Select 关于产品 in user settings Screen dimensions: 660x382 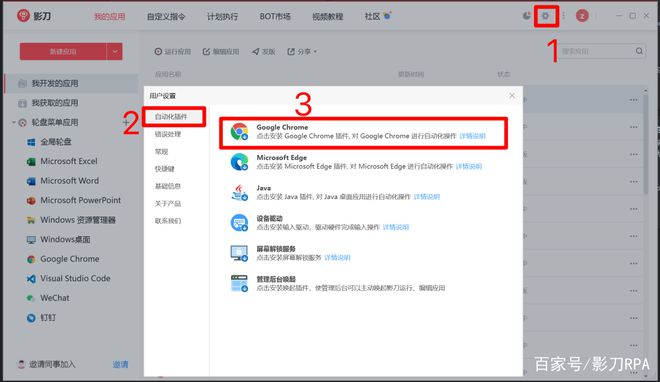[168, 204]
